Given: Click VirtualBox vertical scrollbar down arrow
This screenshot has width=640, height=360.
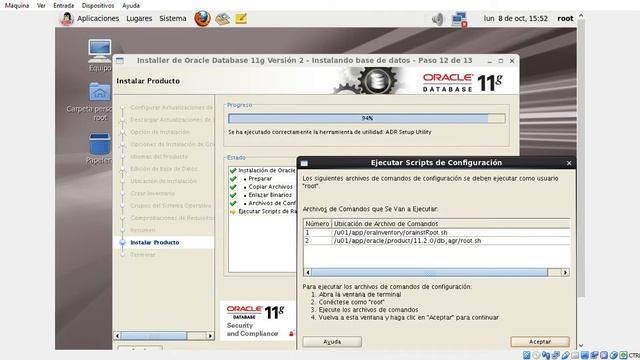Looking at the screenshot, I should click(581, 346).
